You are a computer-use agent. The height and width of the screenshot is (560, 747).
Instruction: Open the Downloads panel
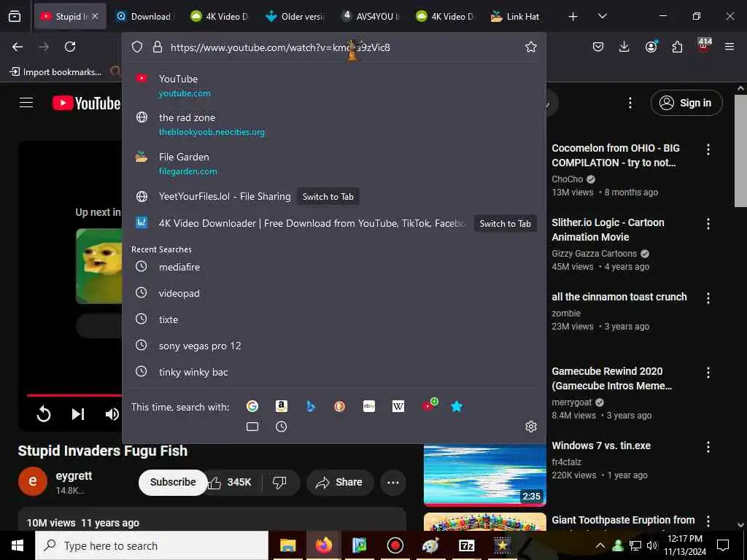pyautogui.click(x=624, y=47)
